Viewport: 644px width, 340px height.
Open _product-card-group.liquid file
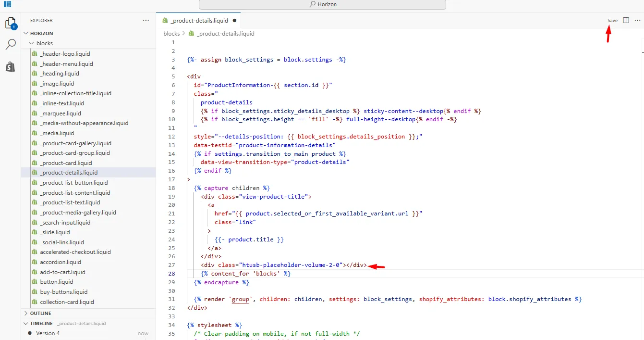click(x=75, y=153)
